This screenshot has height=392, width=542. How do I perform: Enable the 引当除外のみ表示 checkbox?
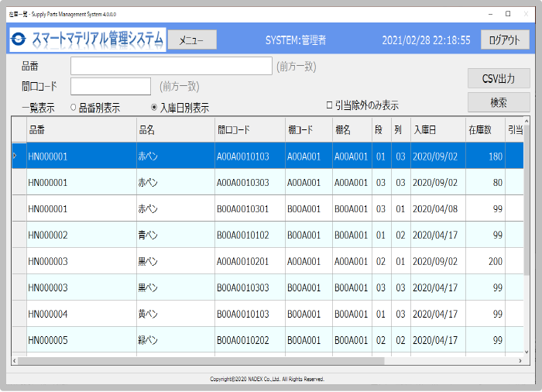329,105
